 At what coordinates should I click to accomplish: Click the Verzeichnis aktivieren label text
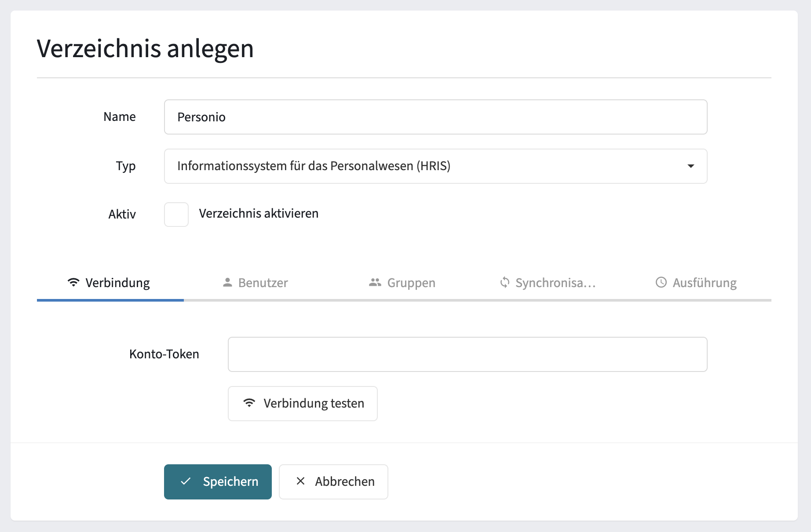[259, 214]
